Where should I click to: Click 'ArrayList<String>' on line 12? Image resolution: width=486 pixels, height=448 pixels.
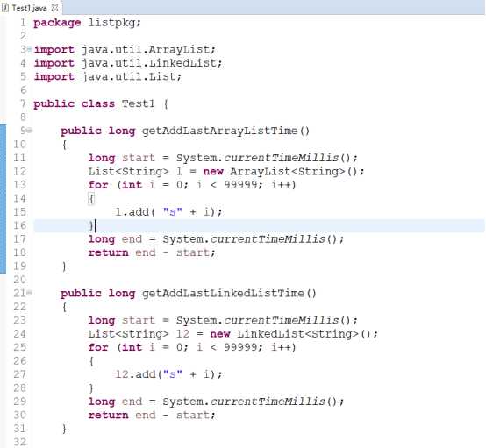pyautogui.click(x=288, y=171)
